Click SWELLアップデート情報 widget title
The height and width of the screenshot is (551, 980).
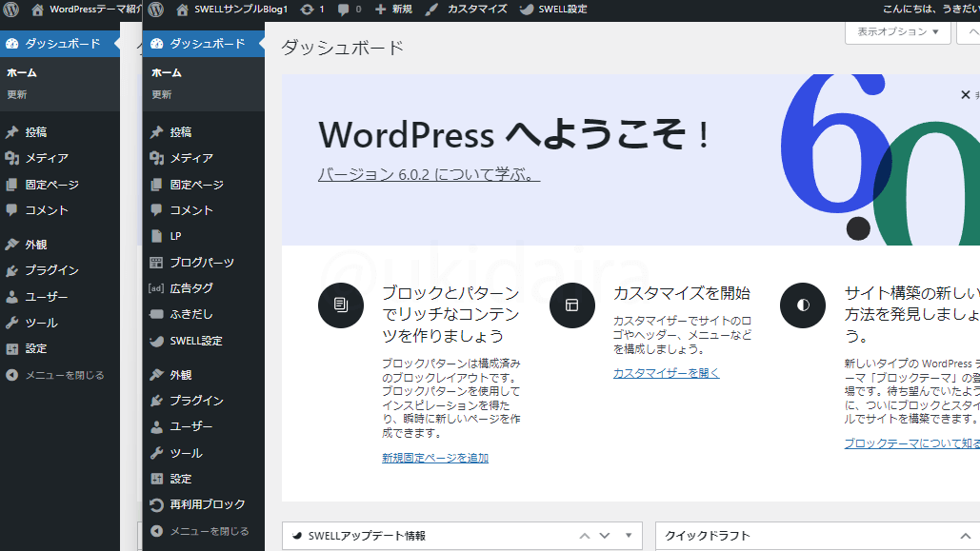(x=367, y=536)
